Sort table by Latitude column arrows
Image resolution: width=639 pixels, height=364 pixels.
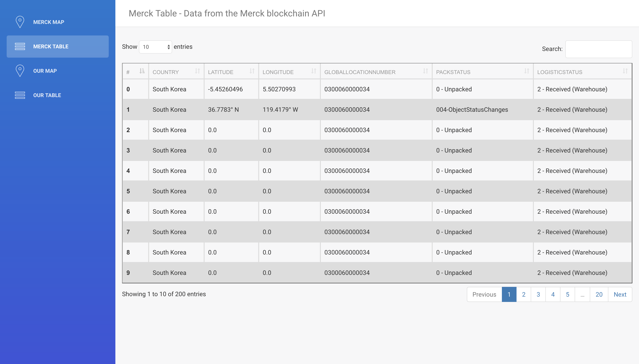click(x=252, y=71)
